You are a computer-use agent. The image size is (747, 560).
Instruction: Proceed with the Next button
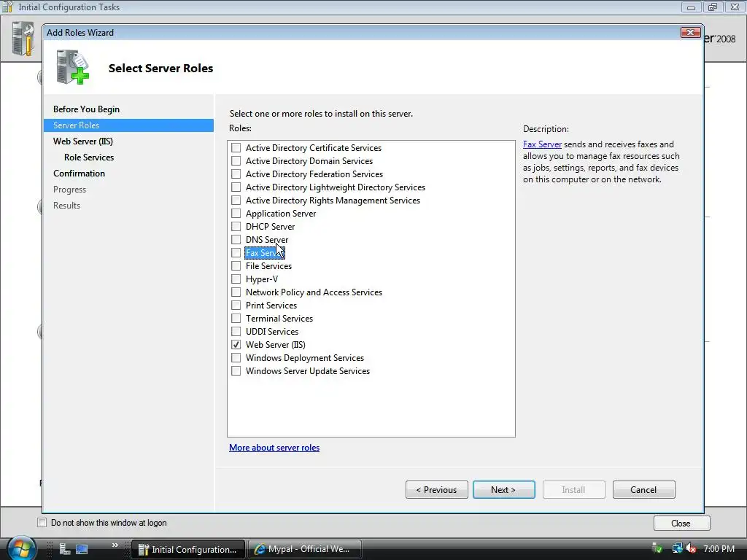pos(503,489)
